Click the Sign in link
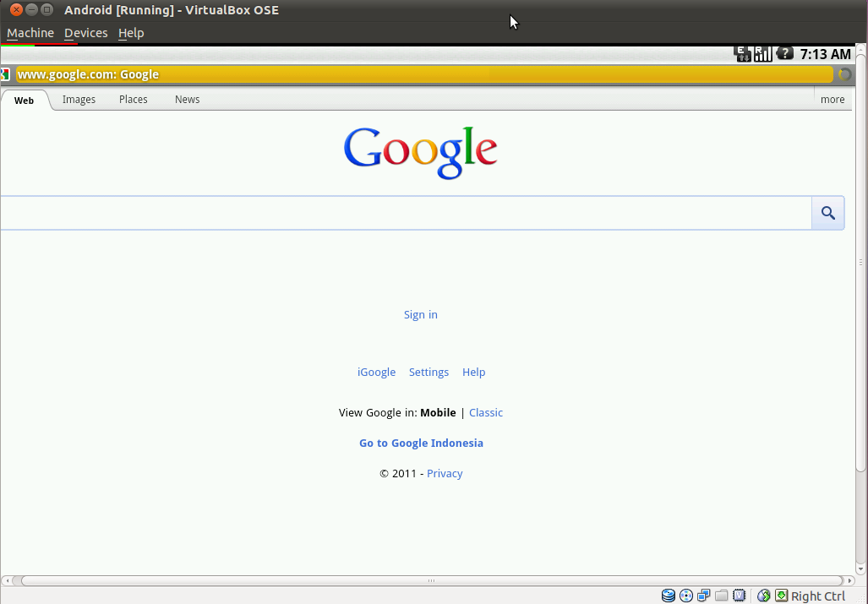Viewport: 868px width, 604px height. pos(421,314)
